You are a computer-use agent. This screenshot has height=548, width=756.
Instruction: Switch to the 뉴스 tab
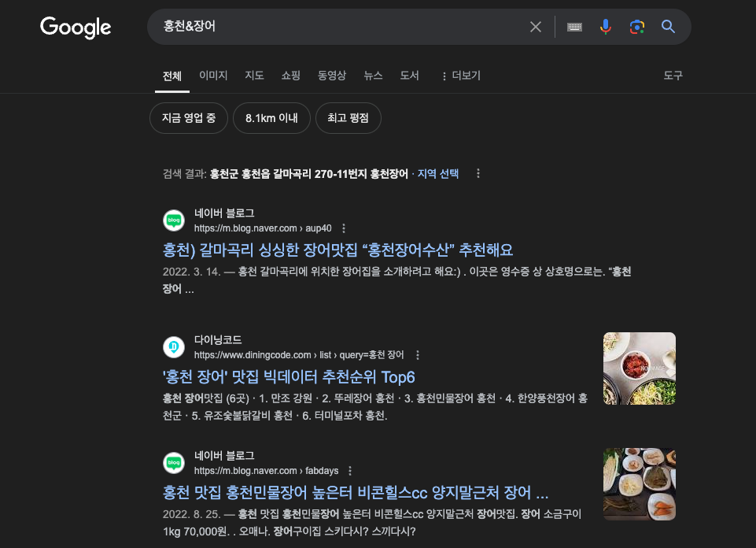click(x=373, y=76)
